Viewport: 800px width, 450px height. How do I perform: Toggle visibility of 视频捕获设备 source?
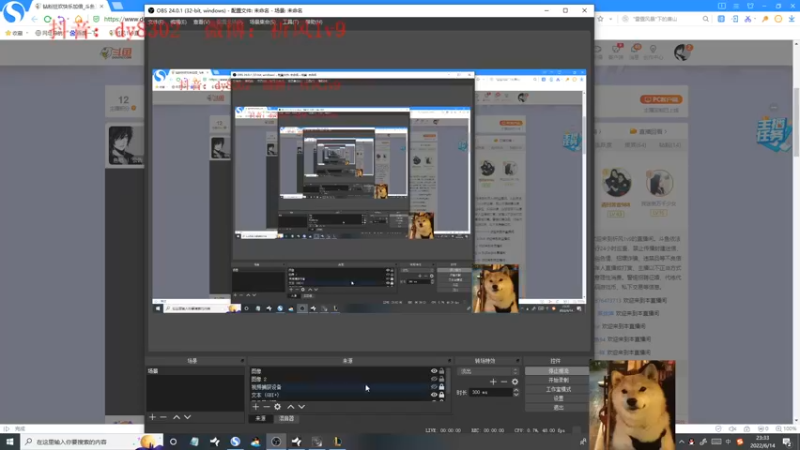434,387
